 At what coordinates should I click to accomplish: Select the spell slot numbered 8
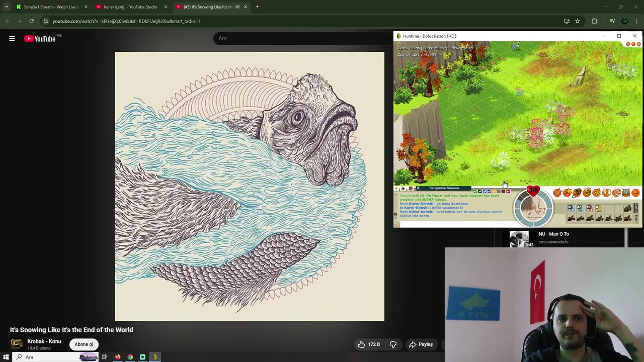coord(600,208)
